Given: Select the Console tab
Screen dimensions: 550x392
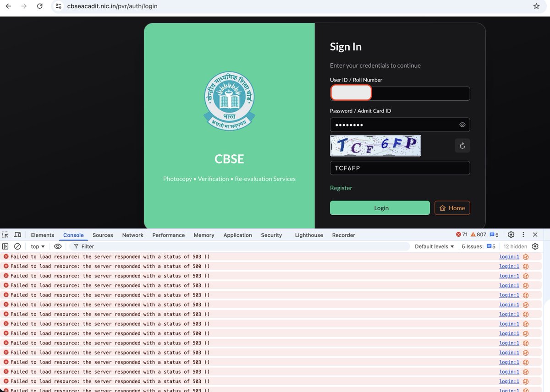Looking at the screenshot, I should pyautogui.click(x=73, y=235).
